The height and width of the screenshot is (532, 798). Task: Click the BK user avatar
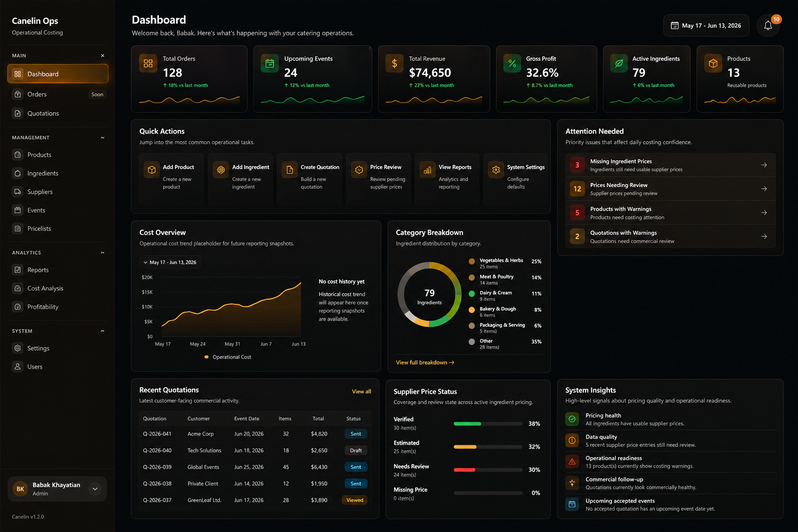point(20,489)
